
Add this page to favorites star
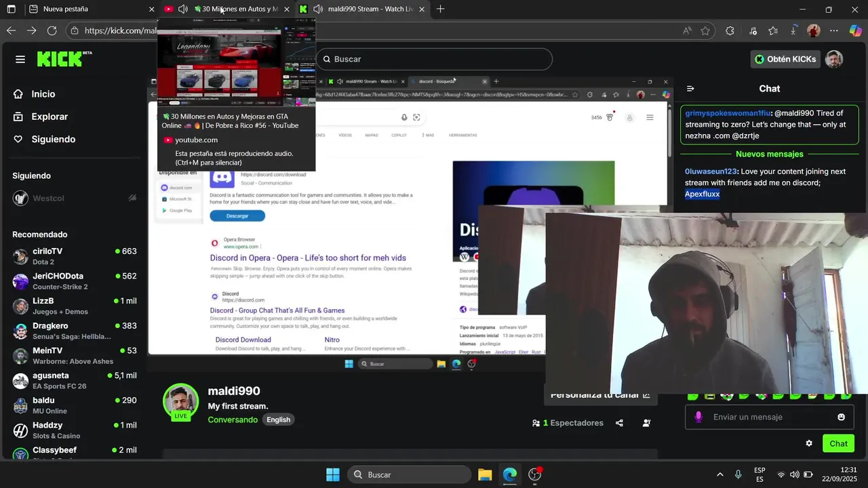705,30
